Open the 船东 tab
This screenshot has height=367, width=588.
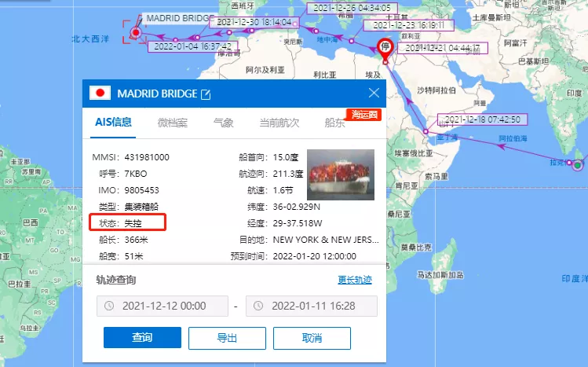(x=334, y=123)
